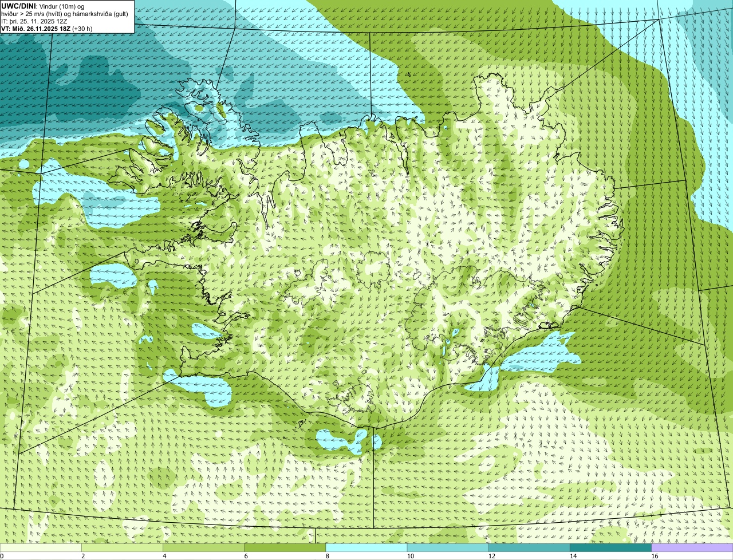Click the 10–12 m/s turquoise legend segment
The image size is (733, 560).
(448, 548)
